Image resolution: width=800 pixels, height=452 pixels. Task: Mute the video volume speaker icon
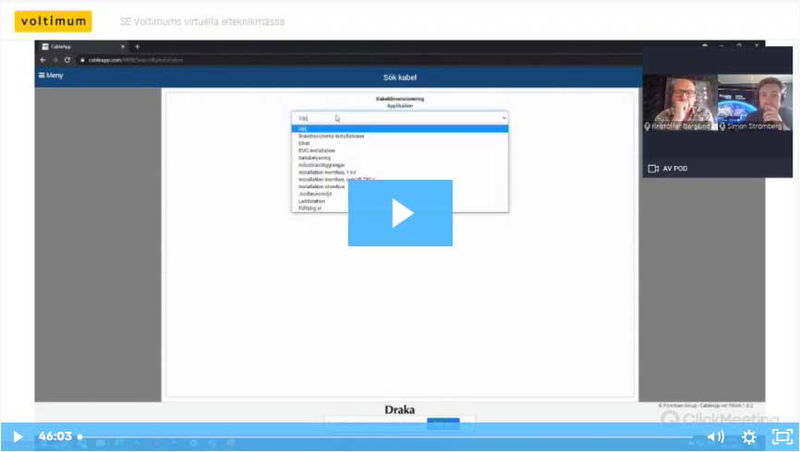pyautogui.click(x=716, y=437)
